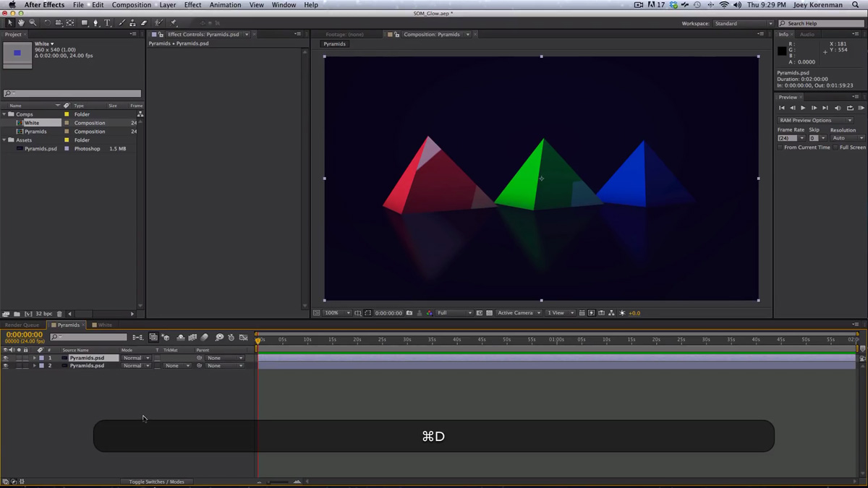Viewport: 868px width, 488px height.
Task: Click the Roto Brush tool
Action: tap(157, 22)
